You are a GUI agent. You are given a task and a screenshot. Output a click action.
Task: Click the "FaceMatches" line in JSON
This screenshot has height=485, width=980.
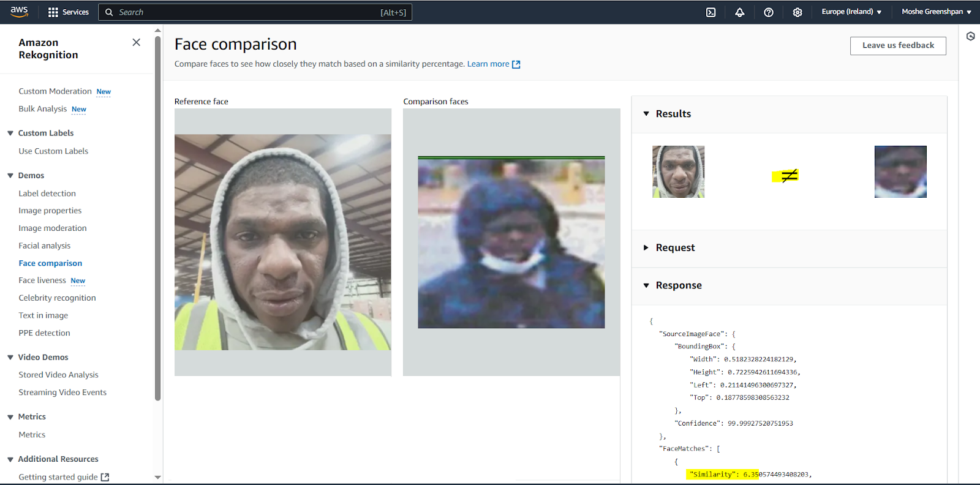click(x=690, y=449)
